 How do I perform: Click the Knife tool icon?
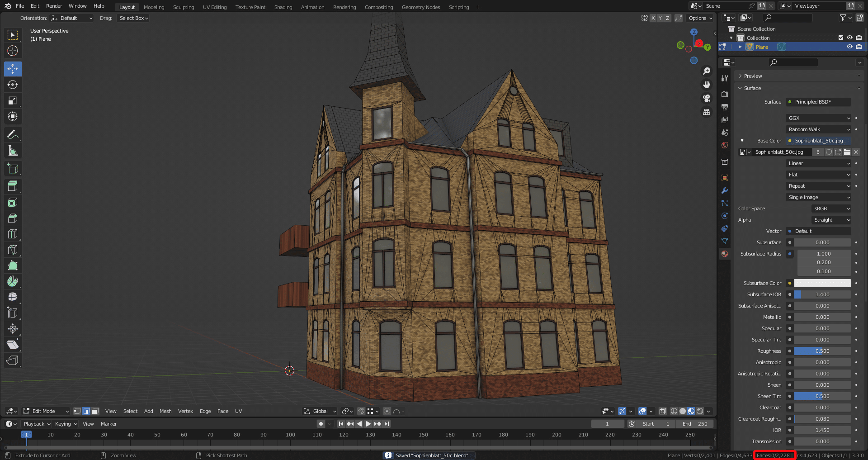click(x=13, y=250)
